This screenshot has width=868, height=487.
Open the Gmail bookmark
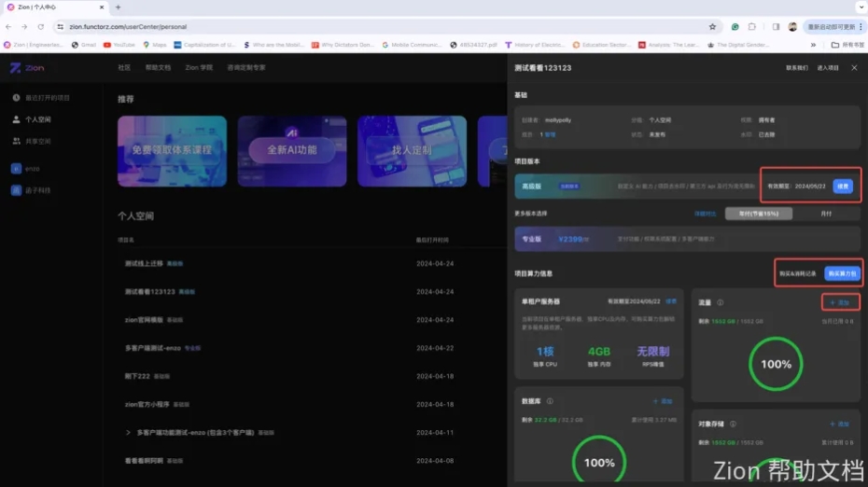pos(84,45)
